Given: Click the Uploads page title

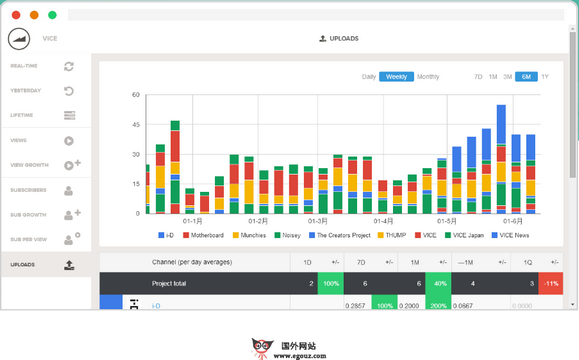Looking at the screenshot, I should 344,38.
